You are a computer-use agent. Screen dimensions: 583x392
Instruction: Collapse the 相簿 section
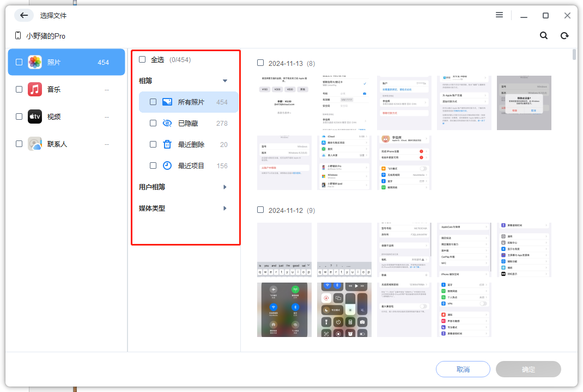click(x=224, y=80)
